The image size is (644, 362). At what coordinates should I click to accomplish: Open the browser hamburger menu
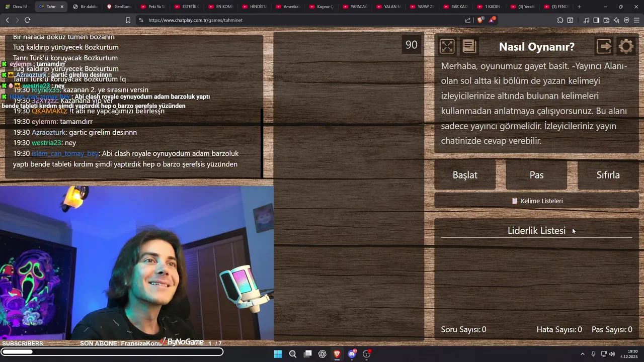pos(636,20)
